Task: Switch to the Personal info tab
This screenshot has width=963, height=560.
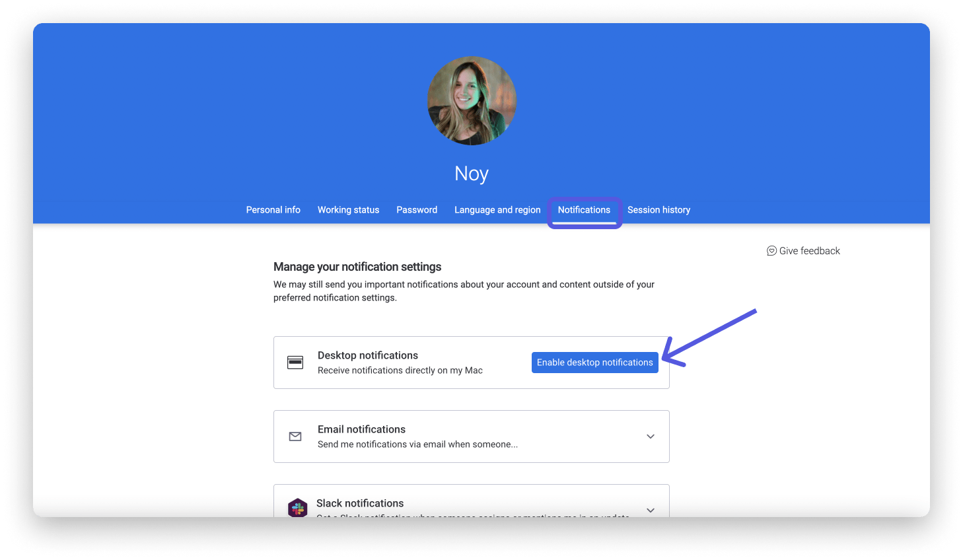Action: tap(273, 209)
